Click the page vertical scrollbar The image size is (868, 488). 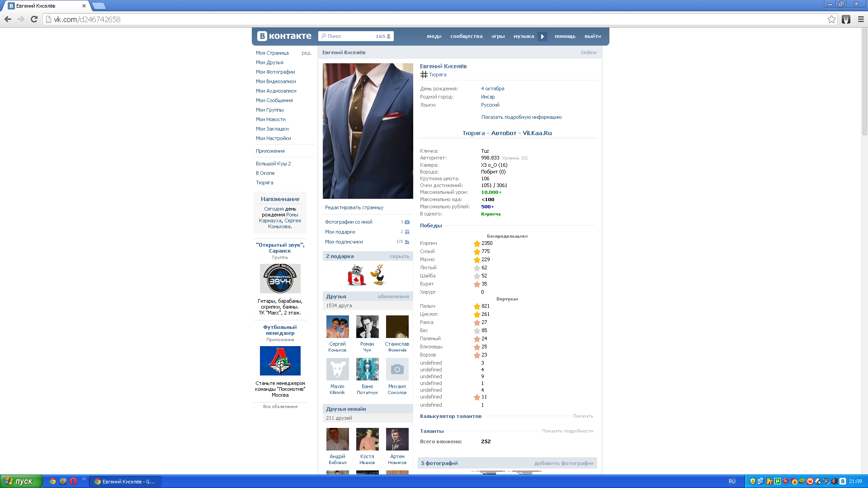click(864, 82)
